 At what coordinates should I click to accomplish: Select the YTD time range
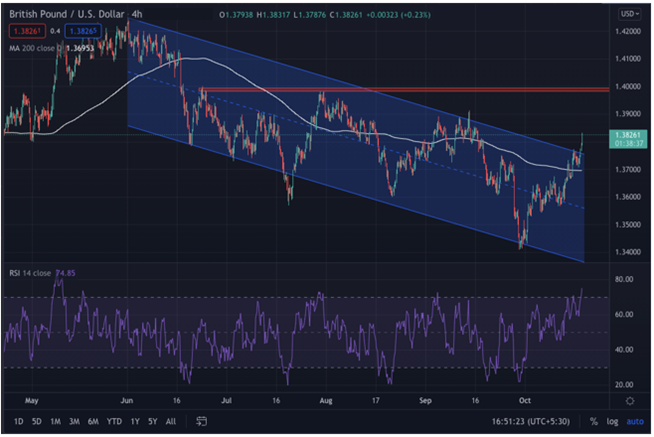click(114, 422)
